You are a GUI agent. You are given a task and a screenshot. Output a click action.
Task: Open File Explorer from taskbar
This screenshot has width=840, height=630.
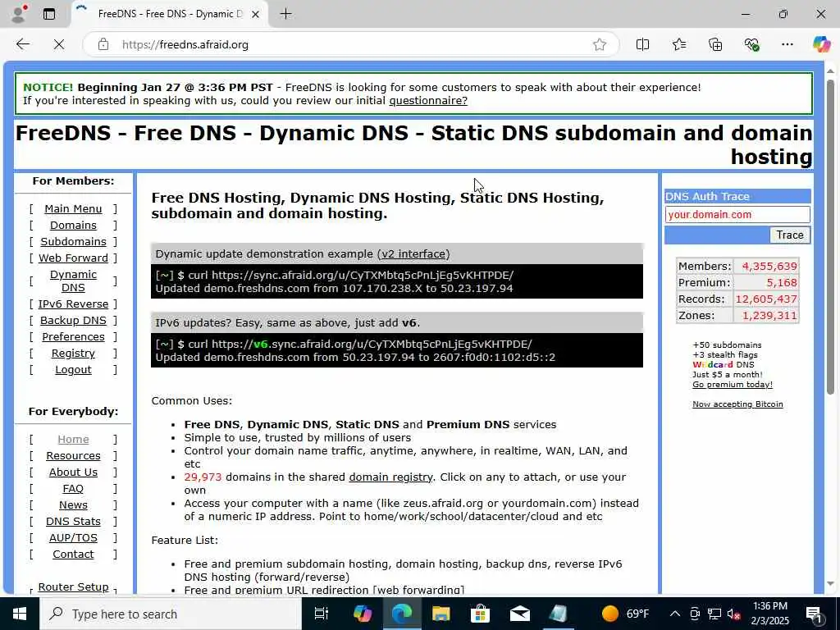pyautogui.click(x=441, y=614)
